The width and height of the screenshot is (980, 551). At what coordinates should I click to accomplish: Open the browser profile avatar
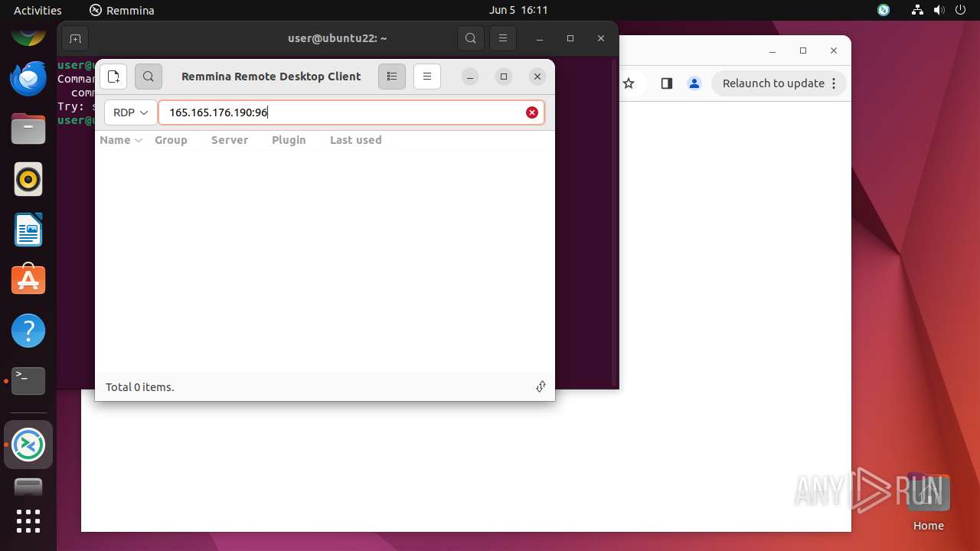694,83
